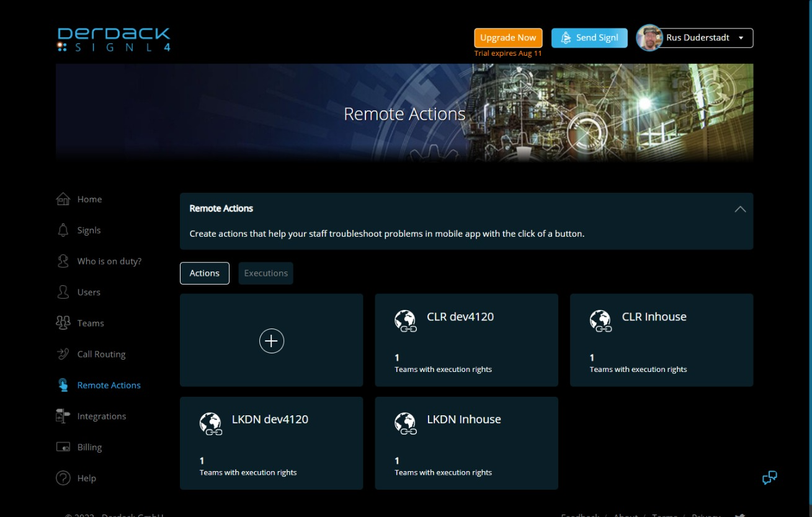Open the Teams sidebar icon
Image resolution: width=812 pixels, height=517 pixels.
click(x=63, y=323)
